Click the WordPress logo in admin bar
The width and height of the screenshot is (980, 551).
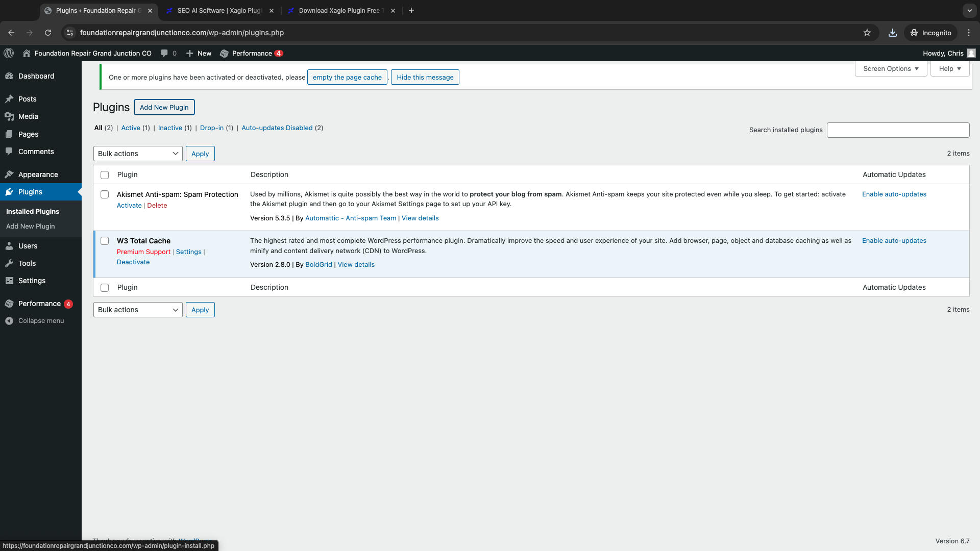(9, 53)
